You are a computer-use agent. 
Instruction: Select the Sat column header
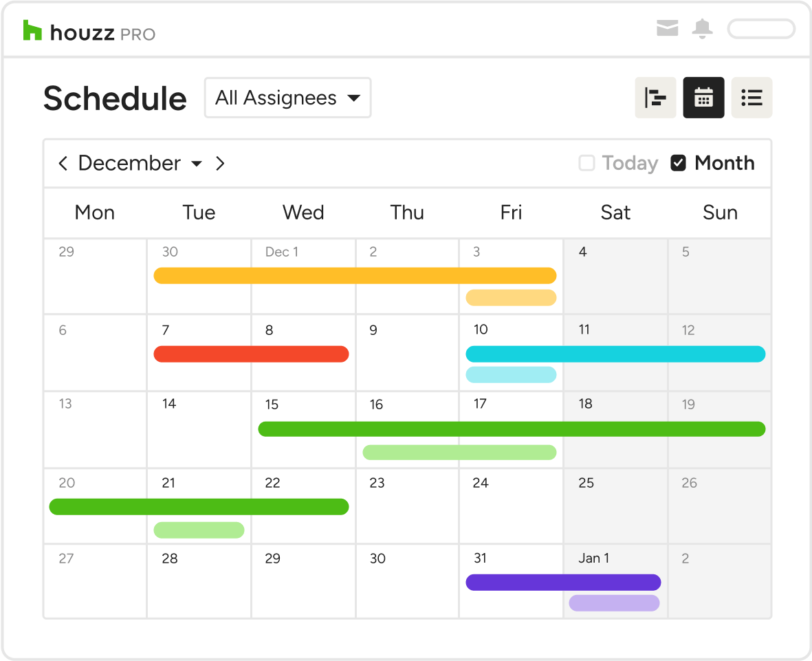[615, 213]
